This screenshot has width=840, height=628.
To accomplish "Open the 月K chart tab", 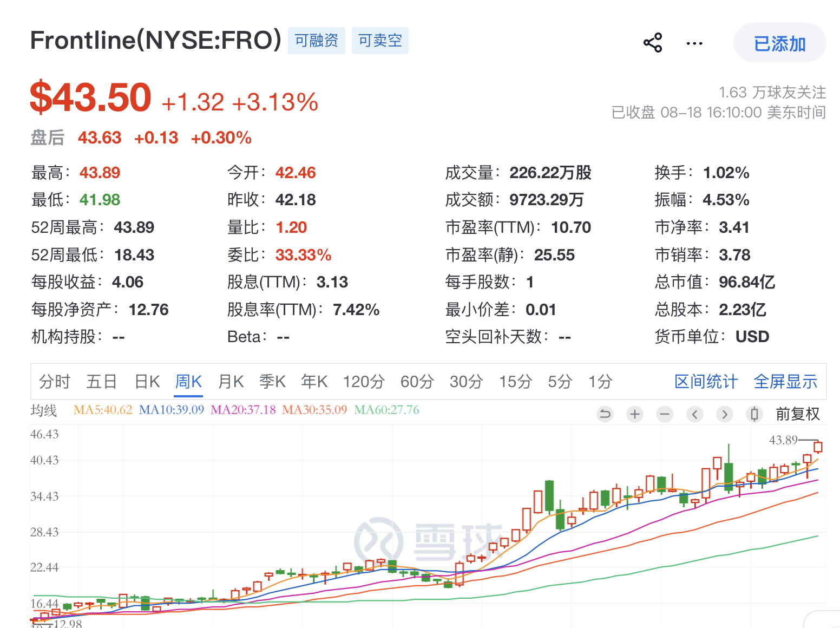I will click(x=231, y=382).
